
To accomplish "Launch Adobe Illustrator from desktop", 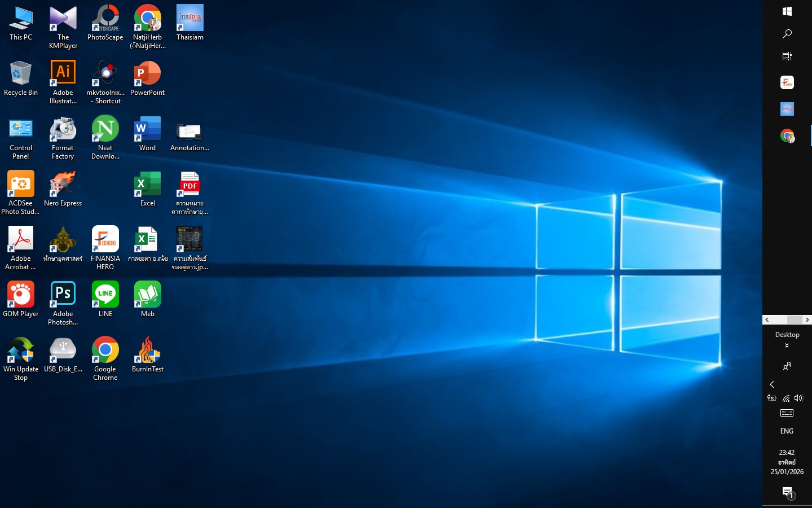I will (x=63, y=82).
